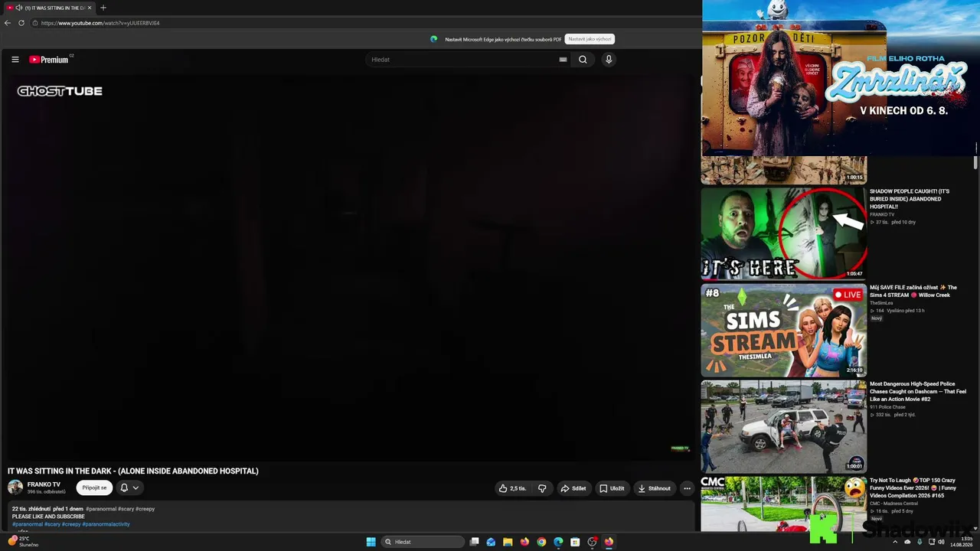Open Try Not To Laugh video title
980x551 pixels.
pos(913,487)
